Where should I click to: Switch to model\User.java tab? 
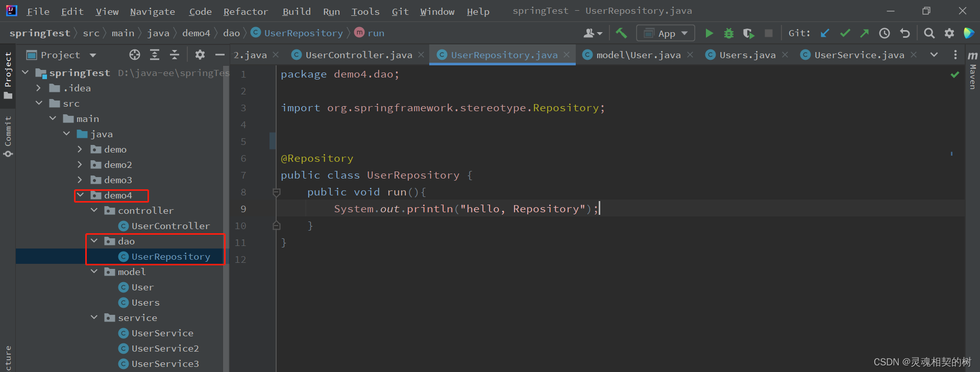click(638, 55)
